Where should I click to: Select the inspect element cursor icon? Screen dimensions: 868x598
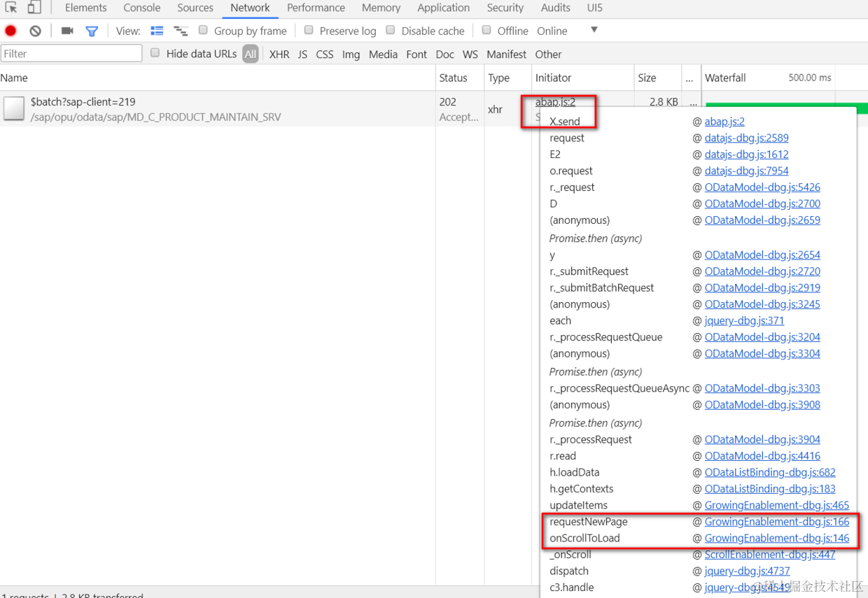coord(11,8)
